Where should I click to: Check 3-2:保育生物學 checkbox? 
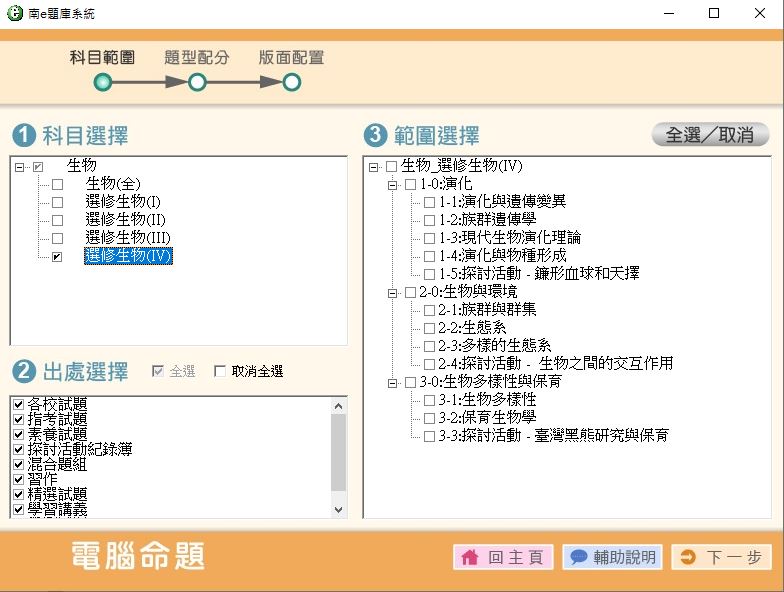coord(429,418)
